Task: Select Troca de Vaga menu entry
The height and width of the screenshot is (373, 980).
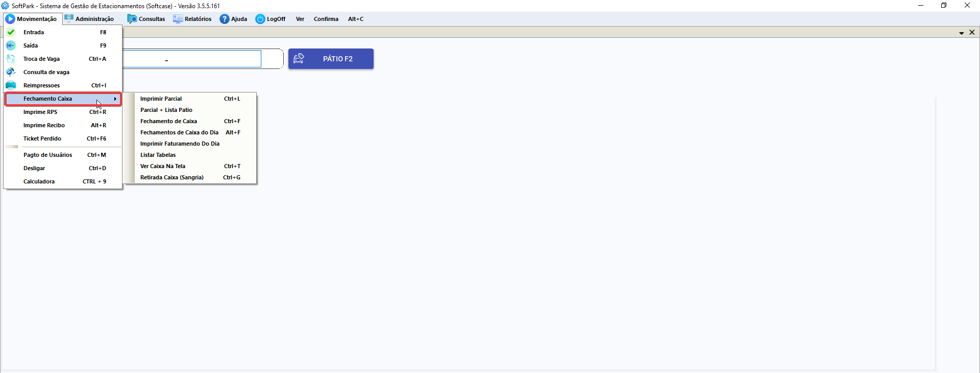Action: click(63, 59)
